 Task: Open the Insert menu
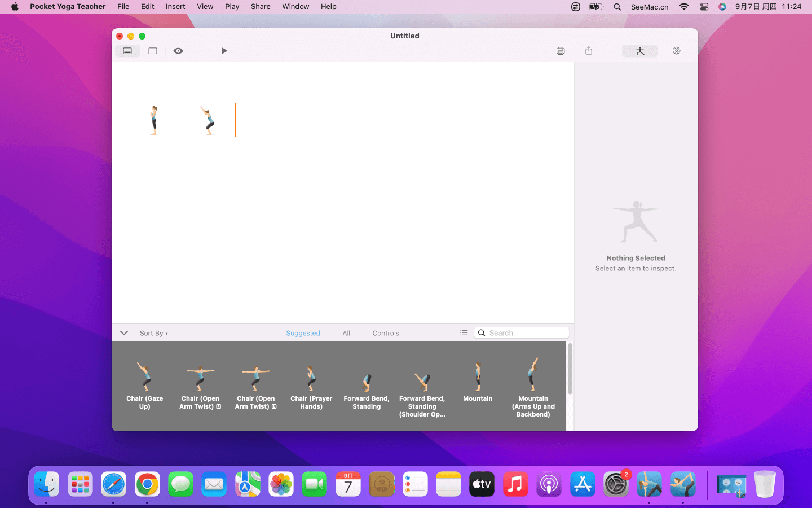(x=175, y=7)
